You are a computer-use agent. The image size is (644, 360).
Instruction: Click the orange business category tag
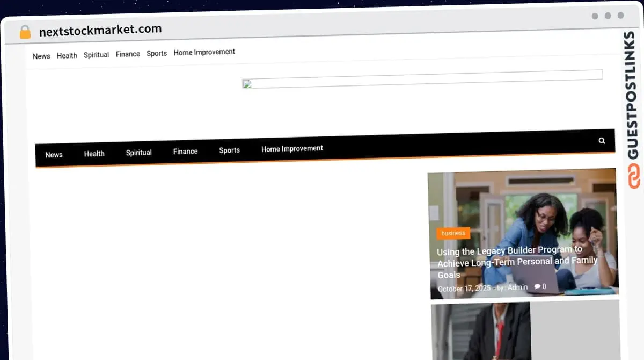453,233
